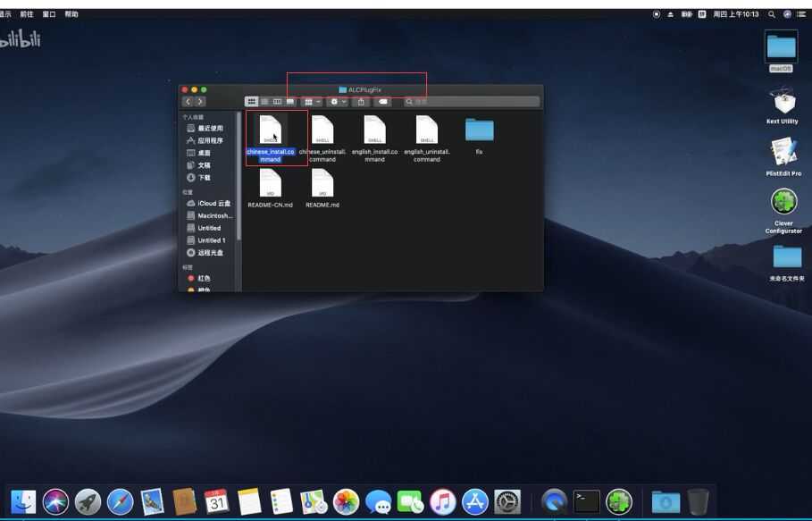Open the Finder action gear menu
812x521 pixels.
click(x=338, y=102)
